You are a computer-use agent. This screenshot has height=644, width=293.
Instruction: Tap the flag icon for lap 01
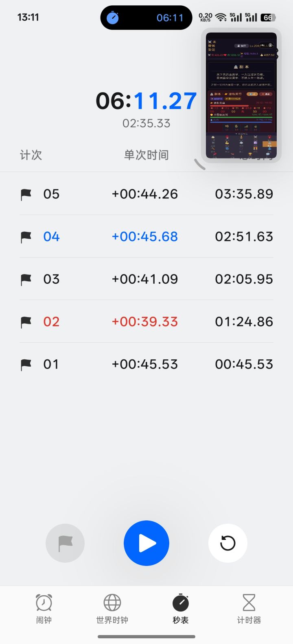(x=26, y=364)
